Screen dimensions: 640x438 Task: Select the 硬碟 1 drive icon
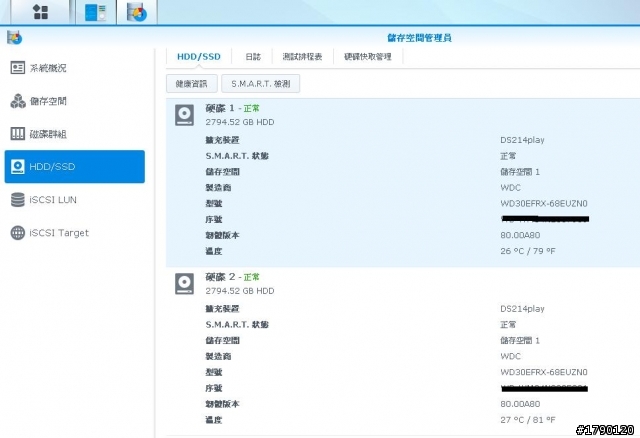pyautogui.click(x=184, y=115)
